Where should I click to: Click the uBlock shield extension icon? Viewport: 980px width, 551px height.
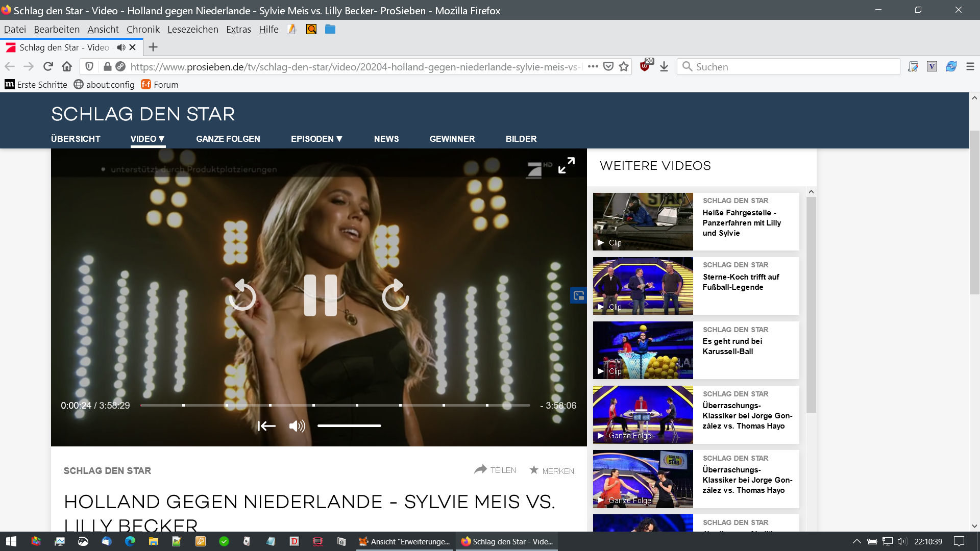coord(645,66)
